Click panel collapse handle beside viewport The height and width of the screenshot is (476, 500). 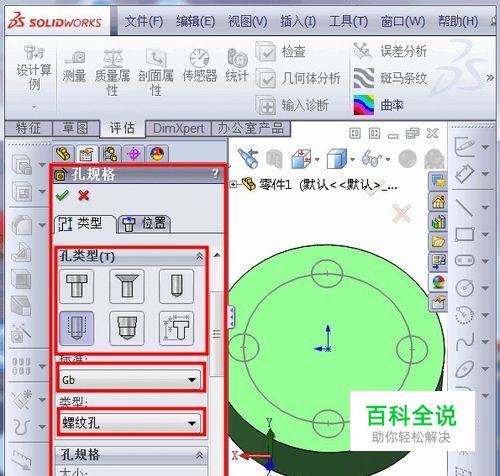pyautogui.click(x=231, y=317)
